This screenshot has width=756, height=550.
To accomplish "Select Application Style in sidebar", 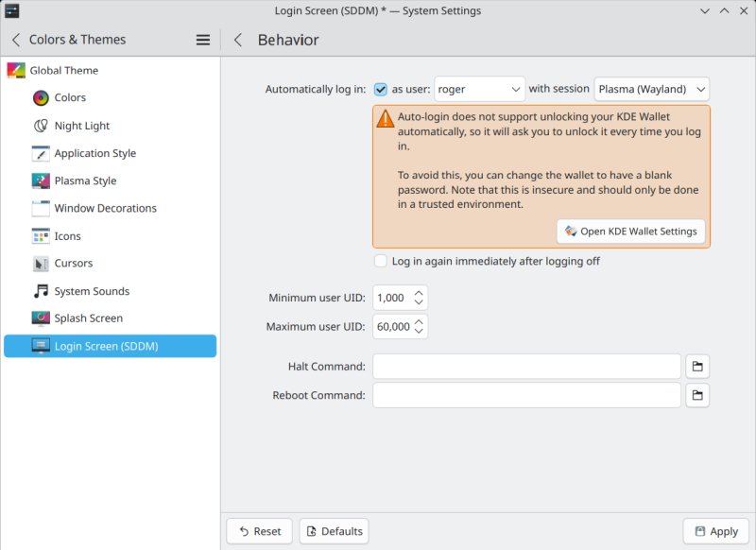I will (x=94, y=153).
